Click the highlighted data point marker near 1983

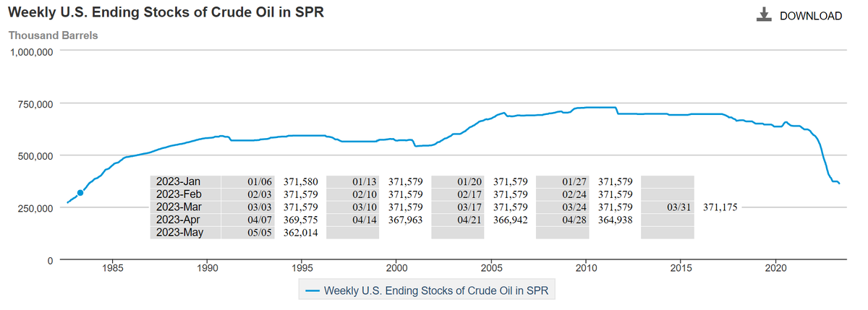[x=80, y=192]
